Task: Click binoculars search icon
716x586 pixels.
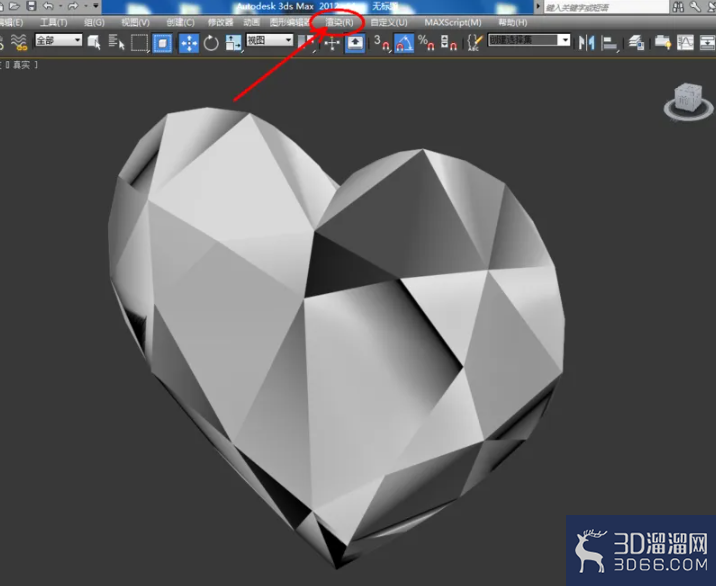Action: click(x=678, y=6)
